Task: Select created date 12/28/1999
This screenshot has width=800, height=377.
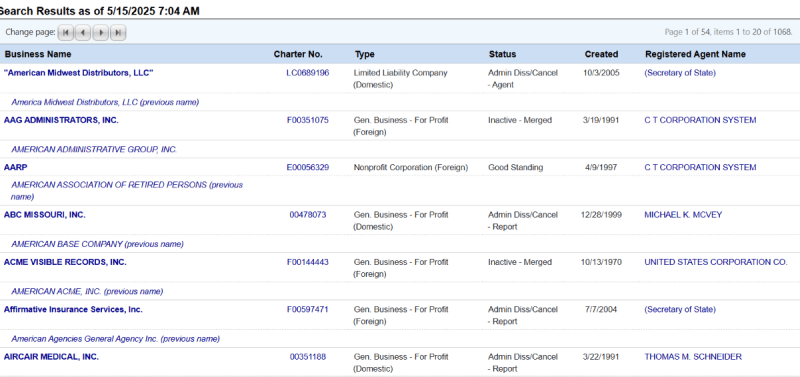Action: click(x=601, y=215)
